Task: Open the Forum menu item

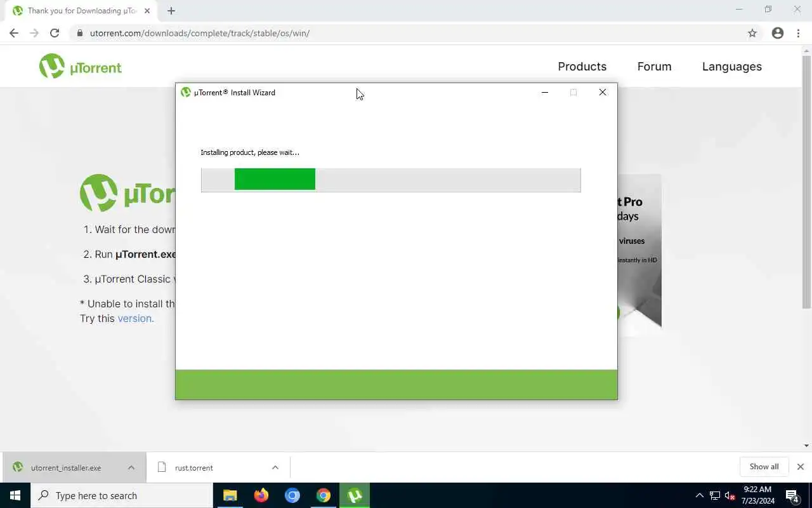Action: (x=654, y=66)
